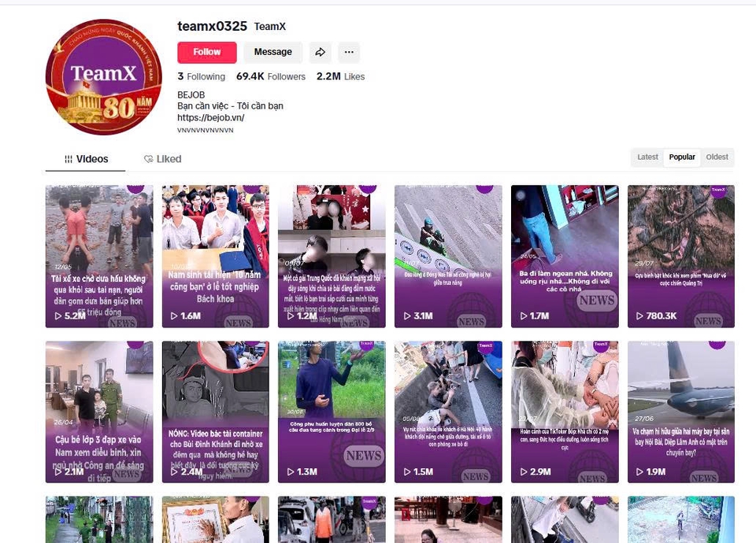Click the share arrow icon
The image size is (756, 543).
pyautogui.click(x=320, y=52)
